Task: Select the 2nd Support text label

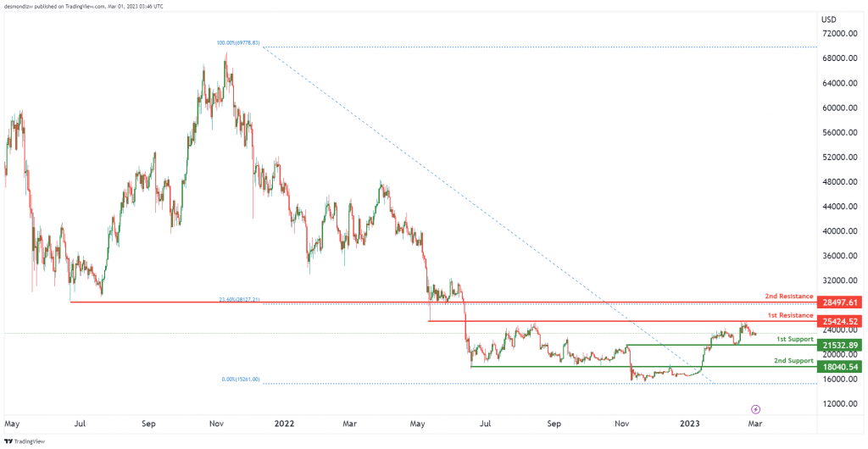Action: coord(793,361)
